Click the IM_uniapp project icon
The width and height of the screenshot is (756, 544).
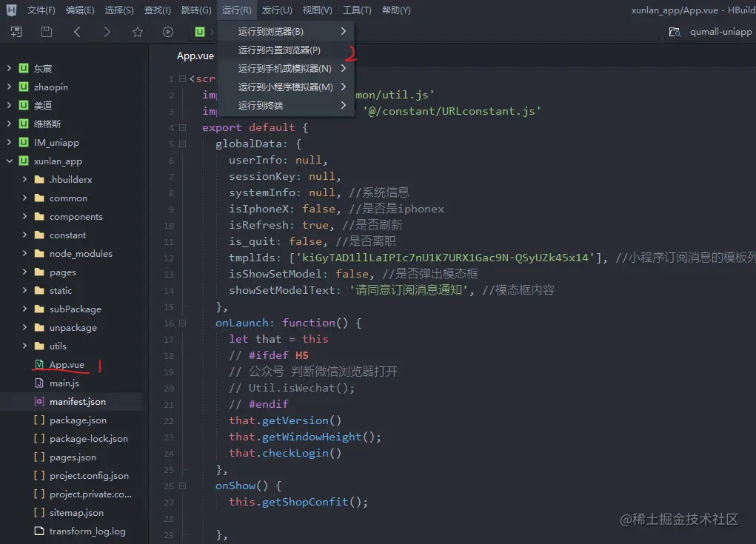point(24,142)
